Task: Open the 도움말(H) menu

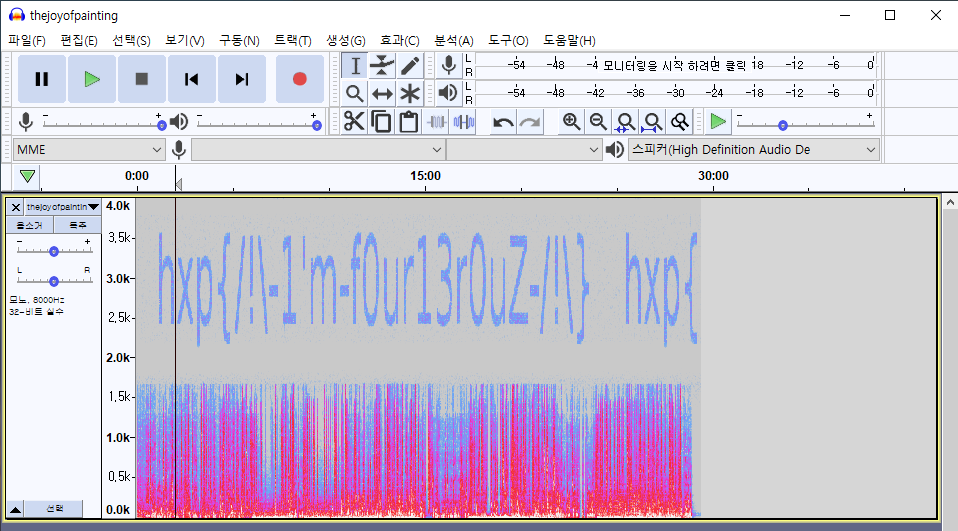Action: (569, 40)
